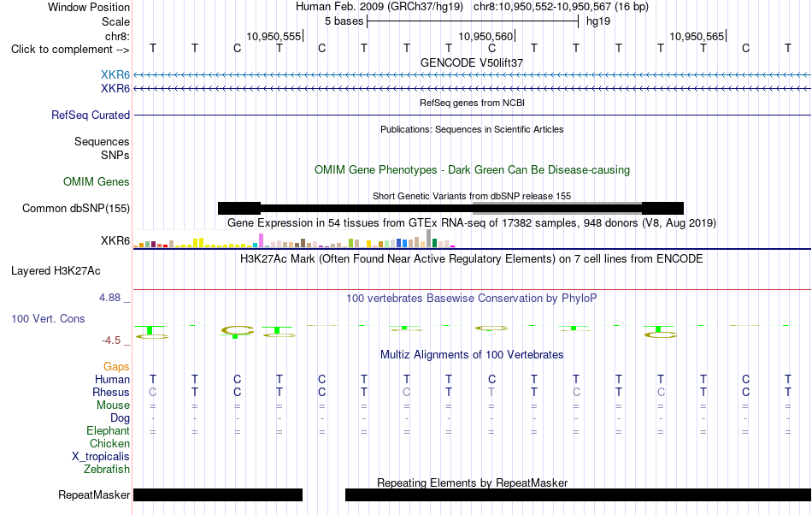Click the Scale track label
Image resolution: width=812 pixels, height=515 pixels.
[115, 21]
